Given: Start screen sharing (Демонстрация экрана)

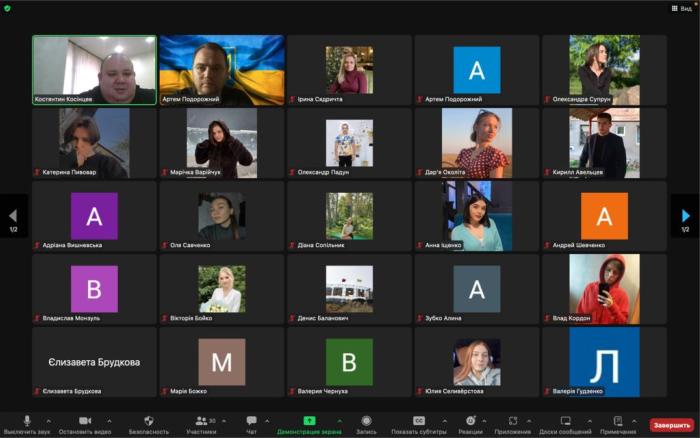Looking at the screenshot, I should coord(309,424).
